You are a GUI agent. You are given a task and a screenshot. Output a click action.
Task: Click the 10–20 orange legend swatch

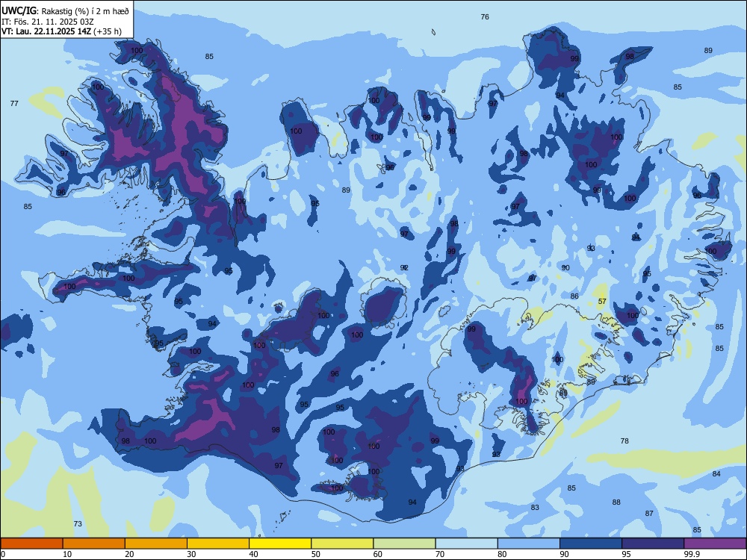point(94,544)
